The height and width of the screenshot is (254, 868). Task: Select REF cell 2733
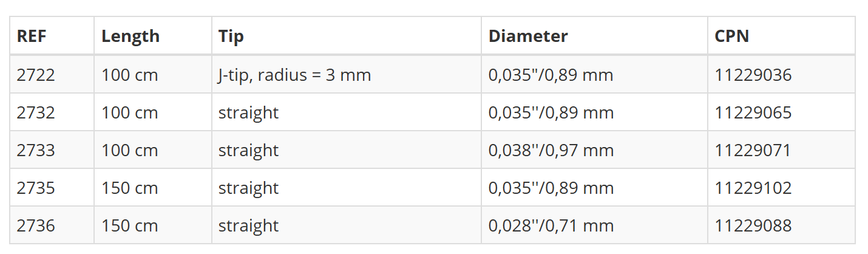(36, 151)
